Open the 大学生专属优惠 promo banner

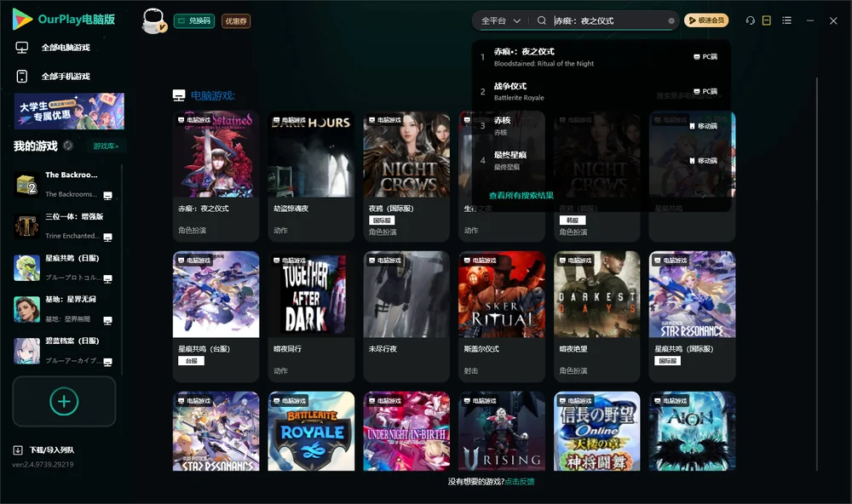click(x=69, y=111)
